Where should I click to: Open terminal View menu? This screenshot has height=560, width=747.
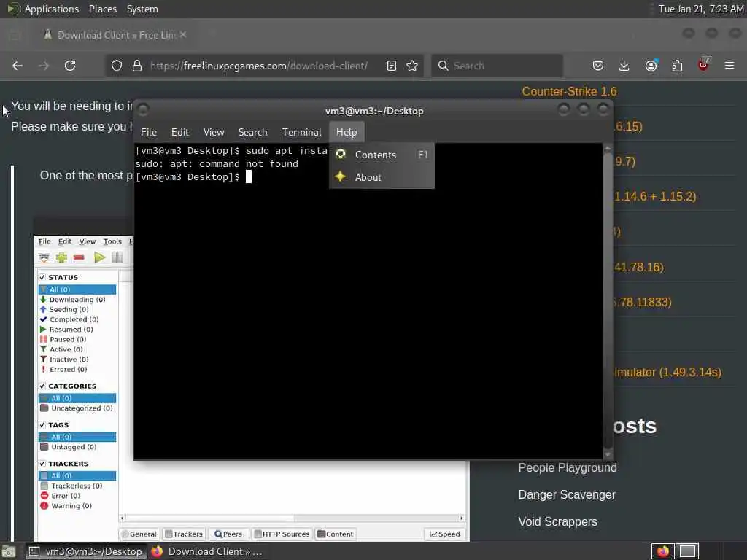pyautogui.click(x=214, y=133)
